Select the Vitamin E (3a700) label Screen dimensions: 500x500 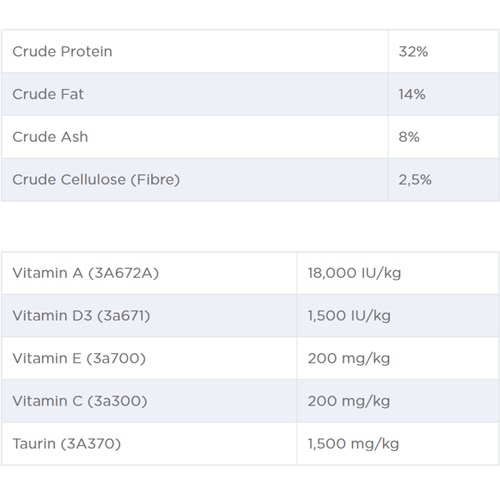tap(79, 358)
